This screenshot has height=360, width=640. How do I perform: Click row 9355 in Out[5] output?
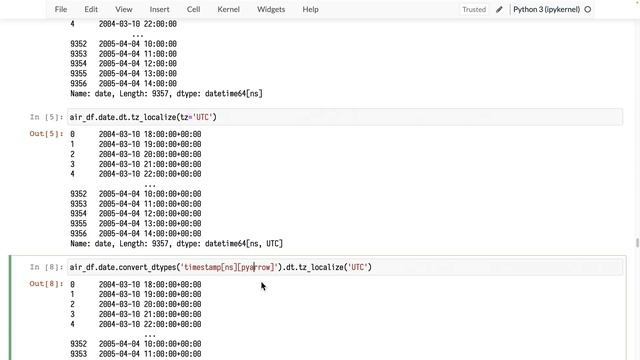(136, 224)
